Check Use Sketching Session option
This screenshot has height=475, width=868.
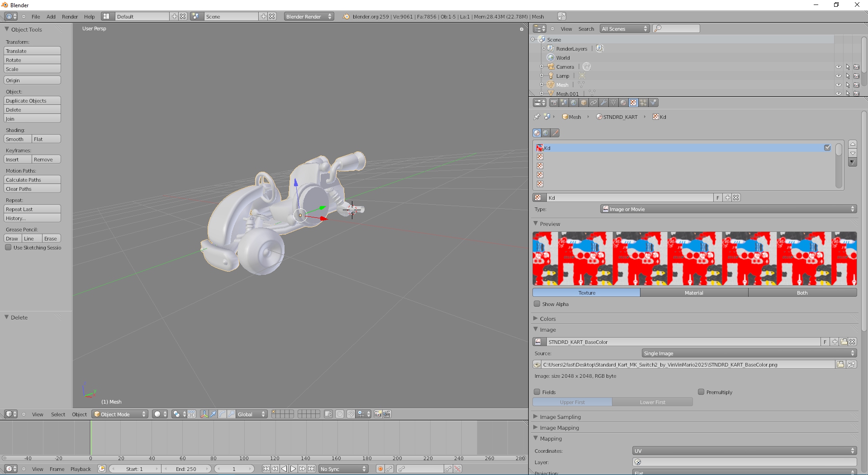(x=8, y=247)
